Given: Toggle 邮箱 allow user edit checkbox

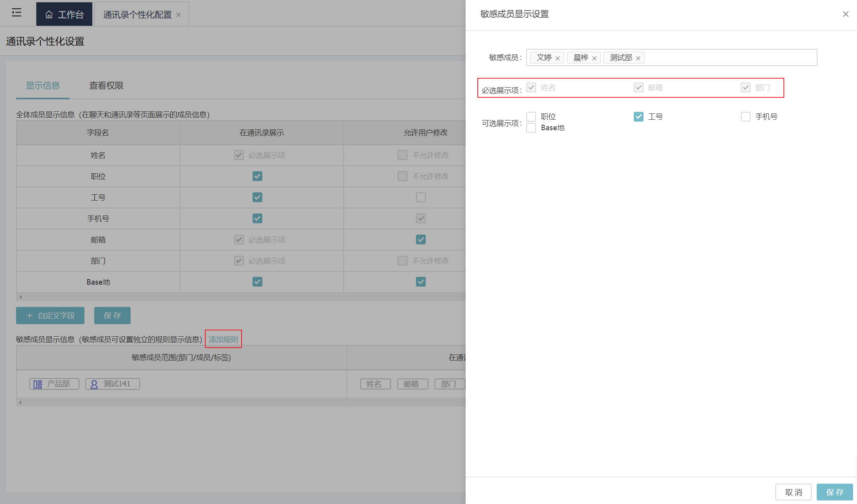Looking at the screenshot, I should click(x=421, y=240).
